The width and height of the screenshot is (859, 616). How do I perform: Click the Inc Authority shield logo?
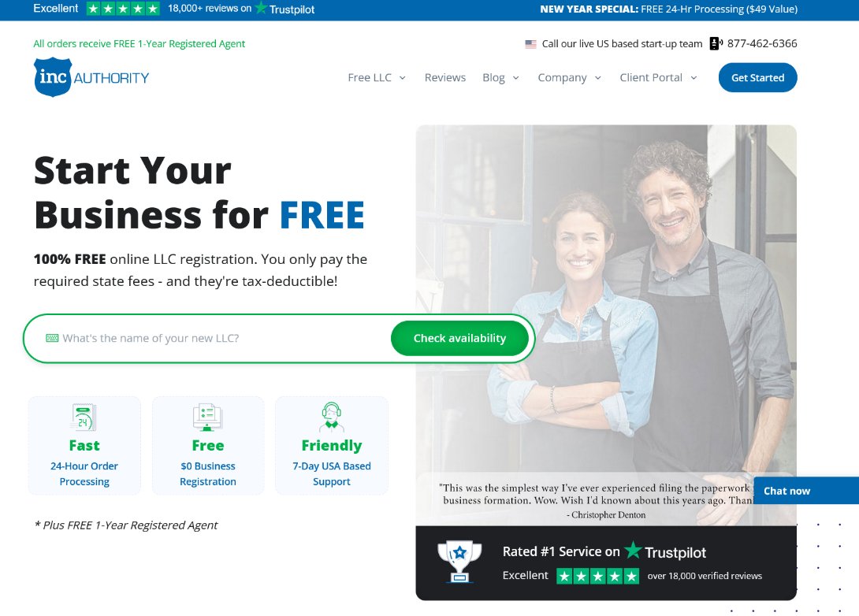pos(53,77)
